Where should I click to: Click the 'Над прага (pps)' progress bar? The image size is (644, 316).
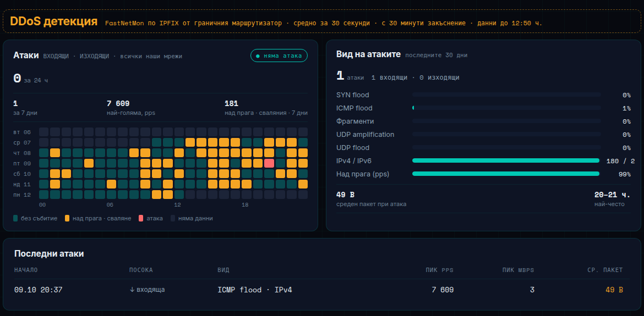(506, 174)
